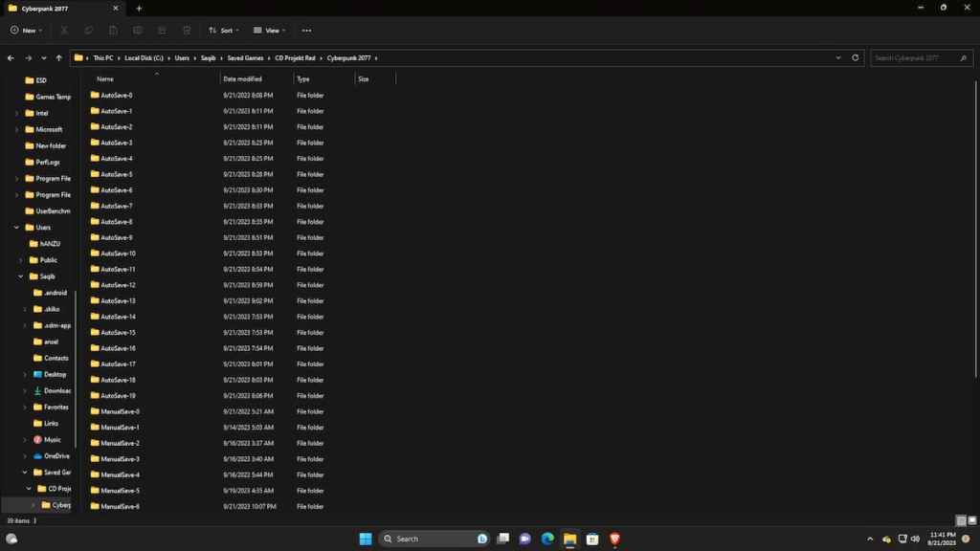Click the Cut toolbar icon

tap(64, 30)
